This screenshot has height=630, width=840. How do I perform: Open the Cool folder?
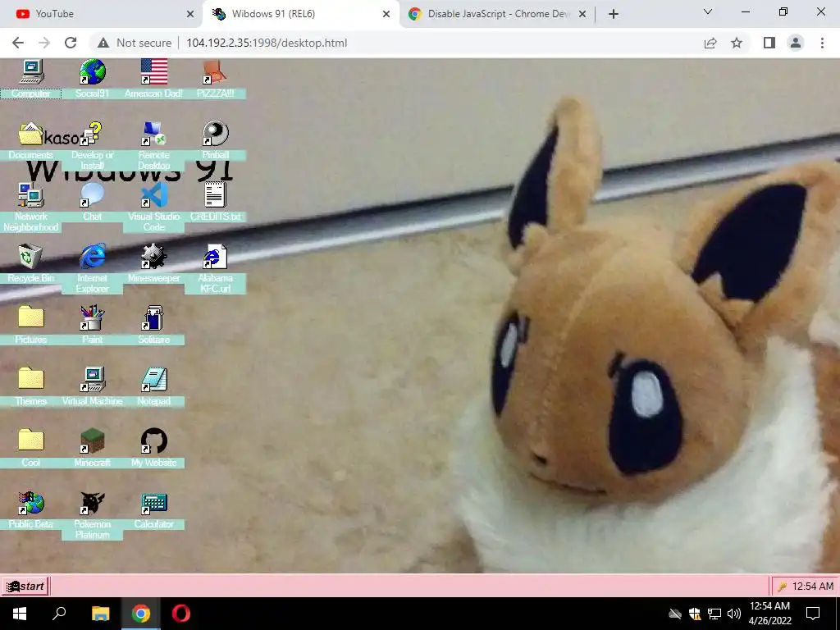click(x=31, y=441)
